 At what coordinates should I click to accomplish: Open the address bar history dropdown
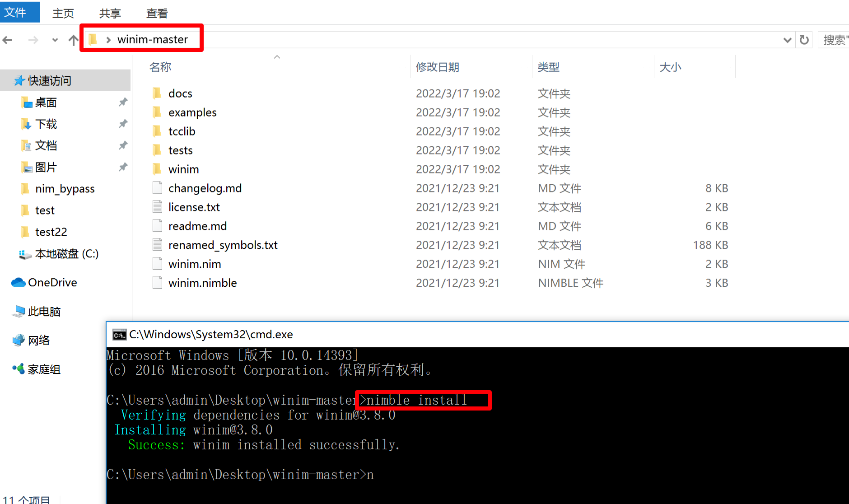(x=787, y=40)
